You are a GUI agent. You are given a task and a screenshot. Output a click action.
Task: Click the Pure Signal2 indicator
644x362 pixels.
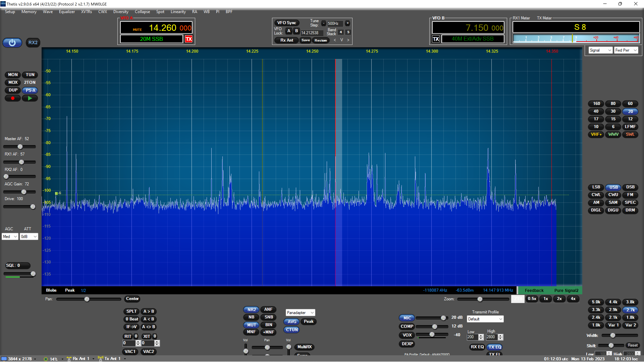(566, 291)
